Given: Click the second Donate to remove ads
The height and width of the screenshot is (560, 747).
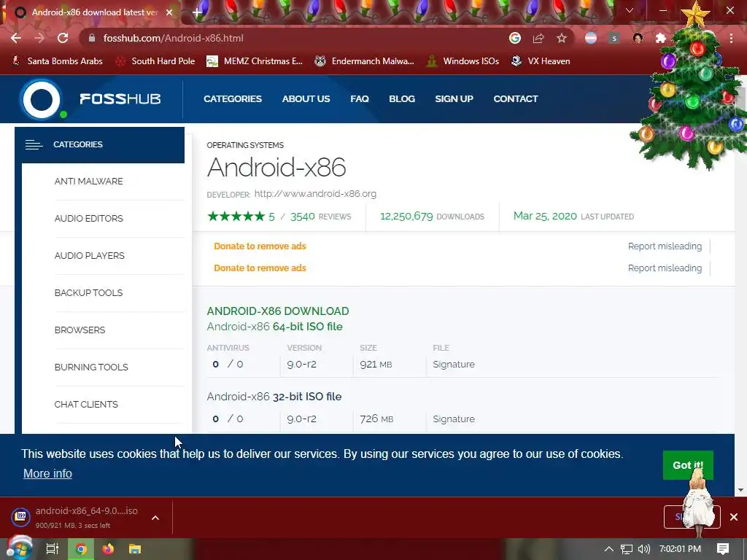Looking at the screenshot, I should click(260, 268).
